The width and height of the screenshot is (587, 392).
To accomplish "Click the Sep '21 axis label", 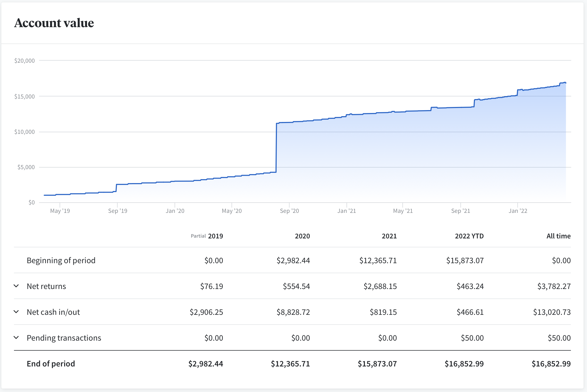I will coord(461,211).
